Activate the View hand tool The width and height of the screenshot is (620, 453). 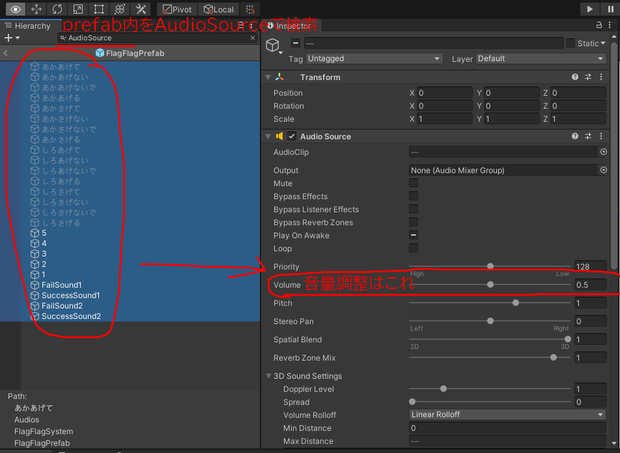(15, 9)
